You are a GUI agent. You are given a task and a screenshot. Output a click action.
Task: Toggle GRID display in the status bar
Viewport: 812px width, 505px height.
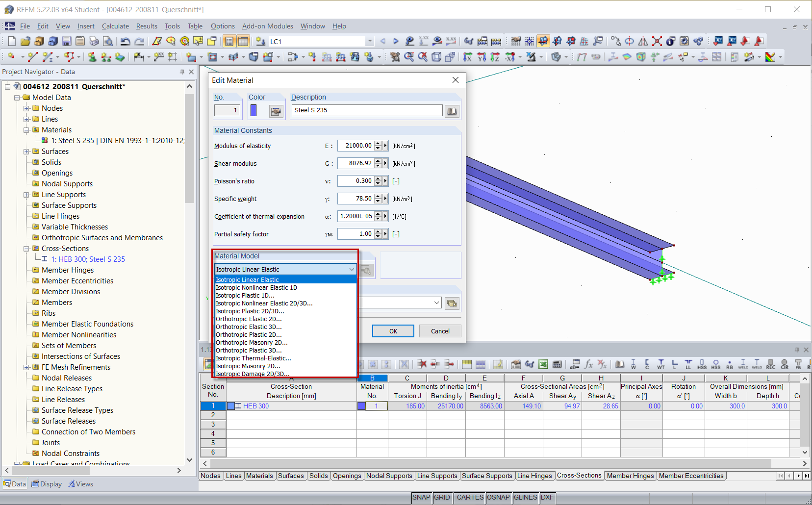[442, 498]
